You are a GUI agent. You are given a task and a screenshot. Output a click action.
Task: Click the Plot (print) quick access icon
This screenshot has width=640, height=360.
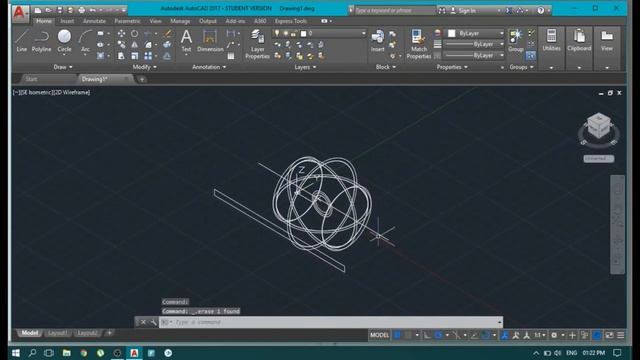81,10
